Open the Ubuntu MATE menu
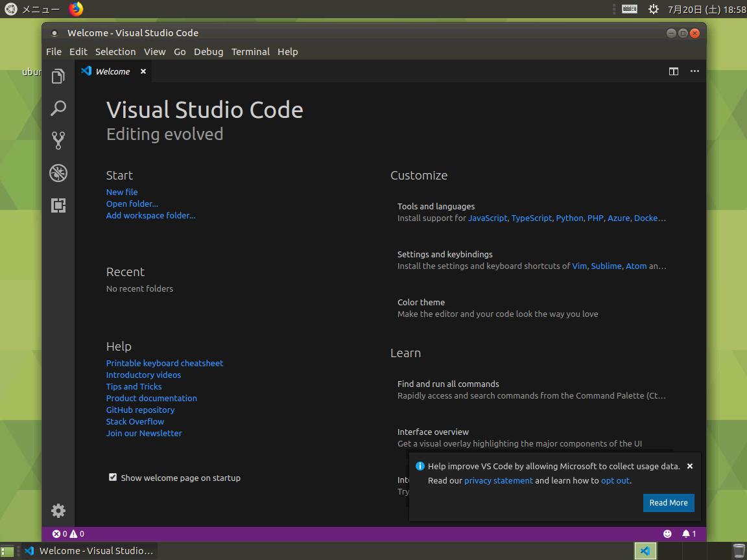747x560 pixels. click(32, 9)
